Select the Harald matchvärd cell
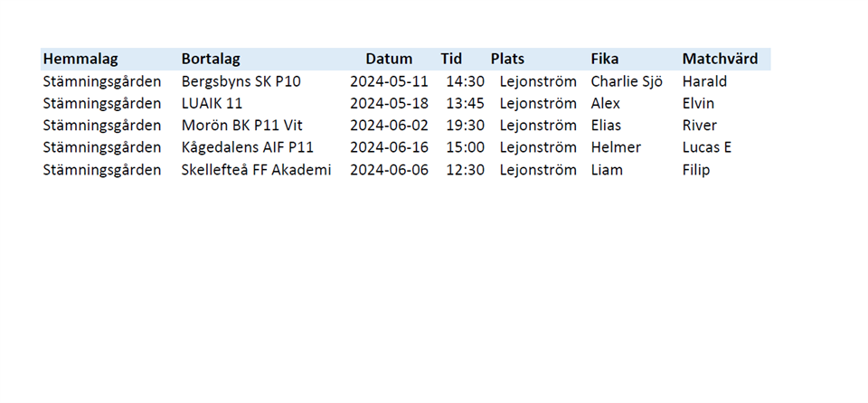The height and width of the screenshot is (403, 868). [x=704, y=81]
